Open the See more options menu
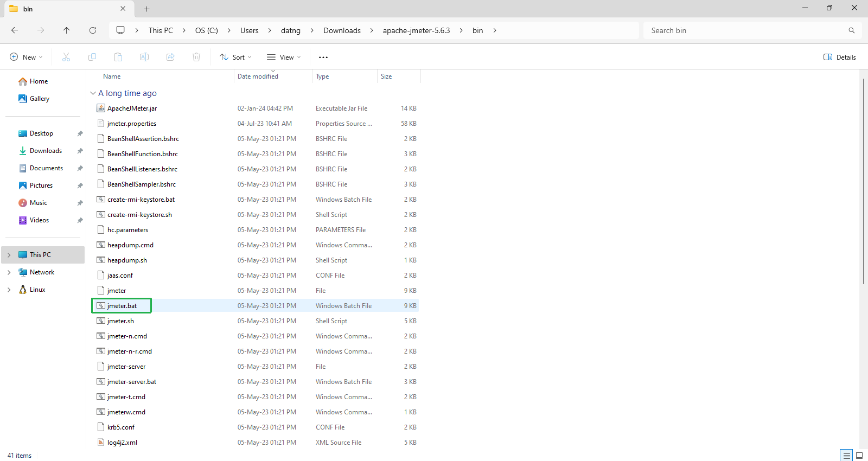868x461 pixels. tap(323, 57)
